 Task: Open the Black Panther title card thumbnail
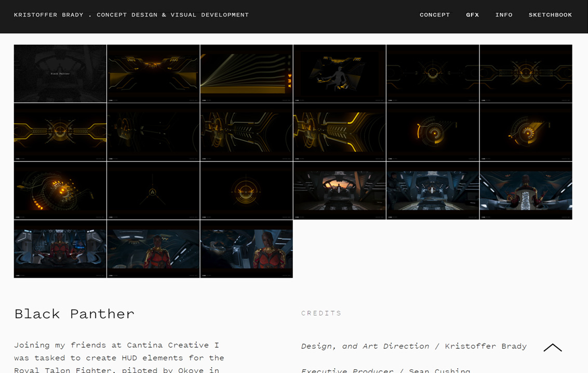point(60,73)
